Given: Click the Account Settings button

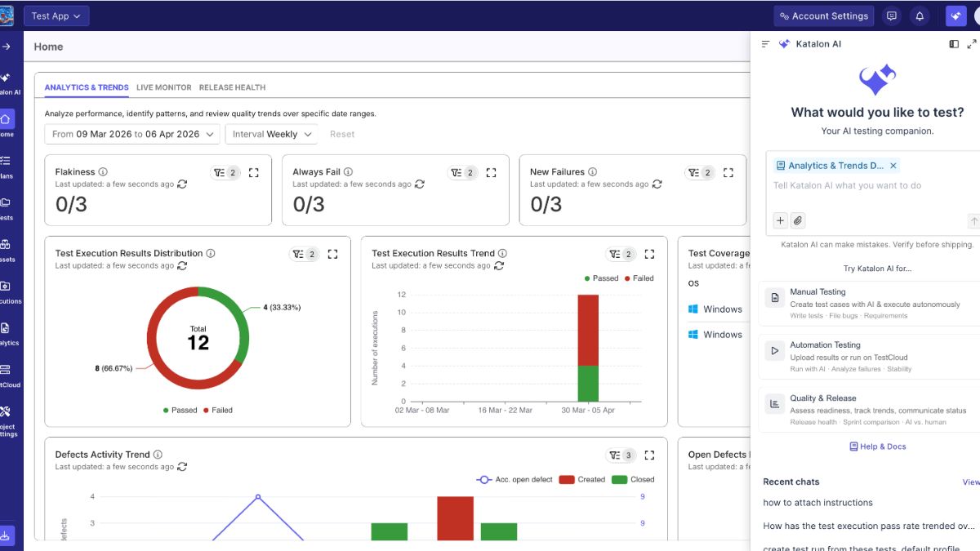Looking at the screenshot, I should click(x=824, y=16).
